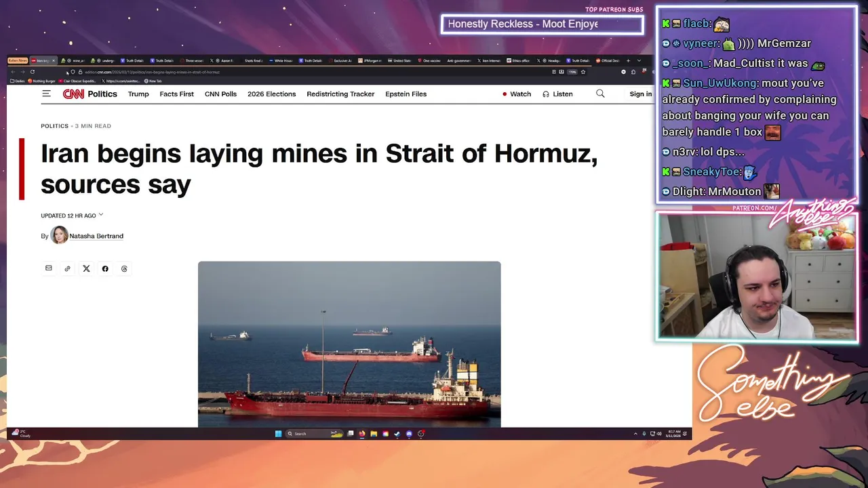The image size is (868, 488).
Task: Share article on Facebook icon
Action: click(x=105, y=268)
